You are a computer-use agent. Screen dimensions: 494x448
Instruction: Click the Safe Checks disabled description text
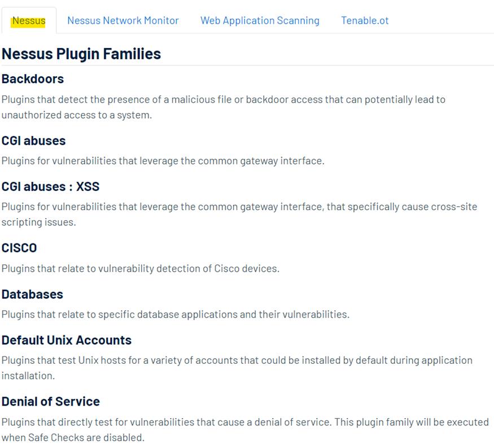pyautogui.click(x=245, y=430)
